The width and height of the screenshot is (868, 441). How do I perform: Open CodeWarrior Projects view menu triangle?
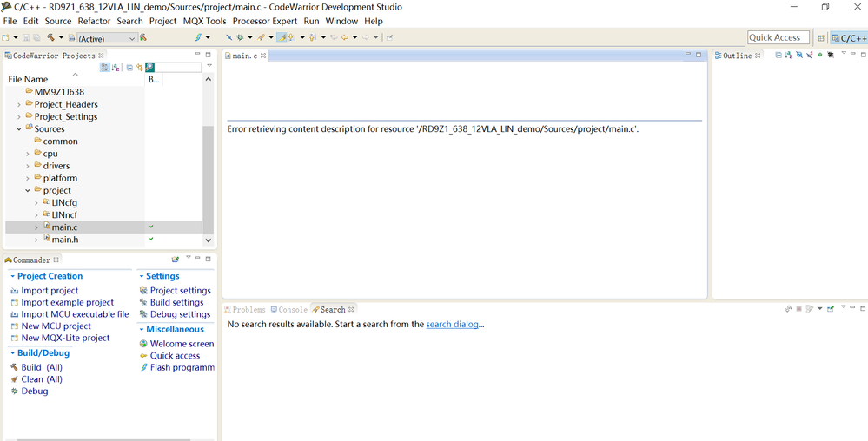(x=209, y=65)
